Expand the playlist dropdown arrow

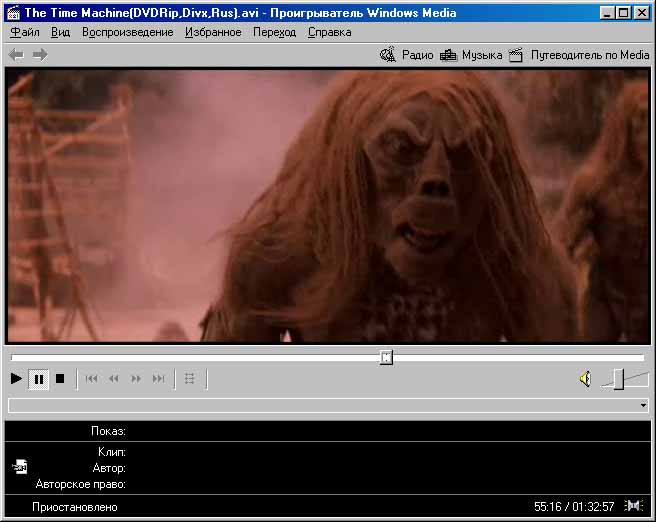point(643,406)
